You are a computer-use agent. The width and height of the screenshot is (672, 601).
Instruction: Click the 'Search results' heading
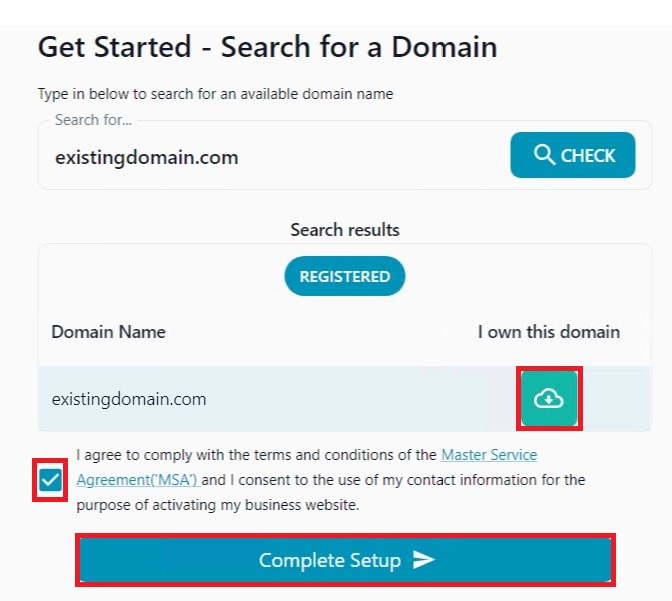tap(344, 230)
